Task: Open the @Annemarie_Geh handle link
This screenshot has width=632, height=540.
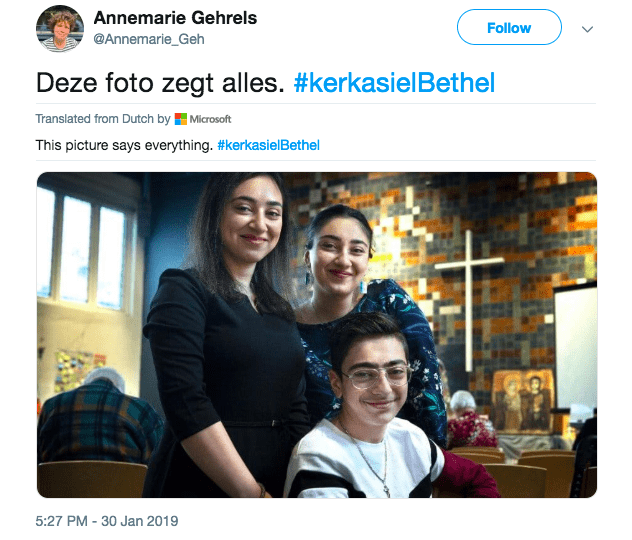Action: tap(149, 39)
